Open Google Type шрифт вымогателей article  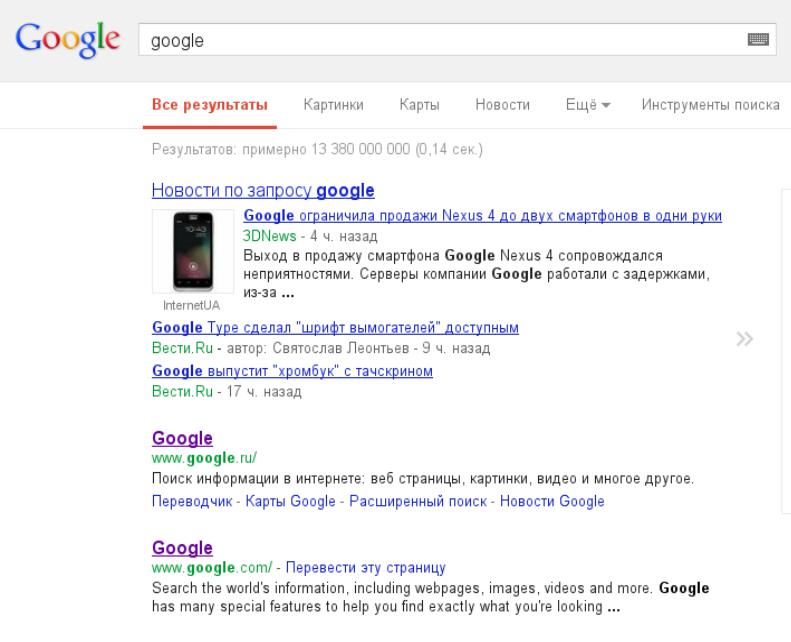point(335,328)
